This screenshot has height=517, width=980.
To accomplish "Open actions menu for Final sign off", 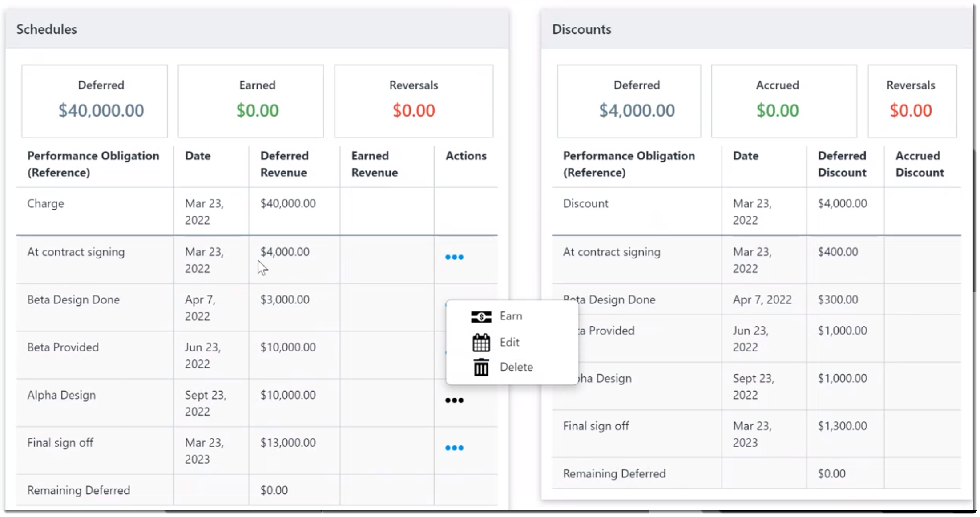I will [x=454, y=448].
